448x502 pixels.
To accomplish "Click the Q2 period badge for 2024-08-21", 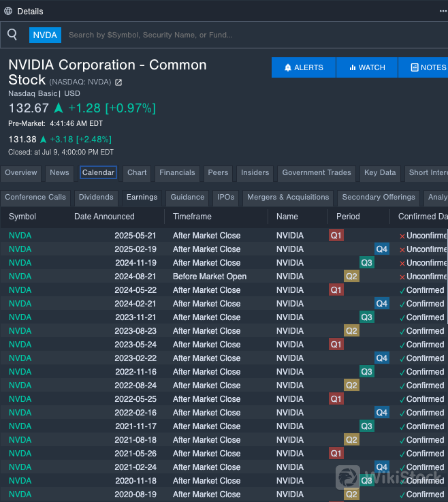I will tap(351, 277).
